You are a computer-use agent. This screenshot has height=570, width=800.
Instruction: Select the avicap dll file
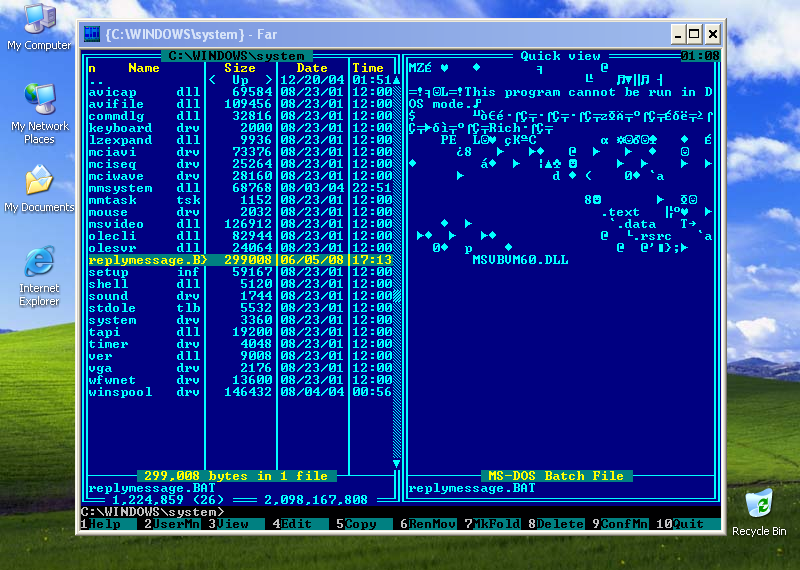coord(240,92)
